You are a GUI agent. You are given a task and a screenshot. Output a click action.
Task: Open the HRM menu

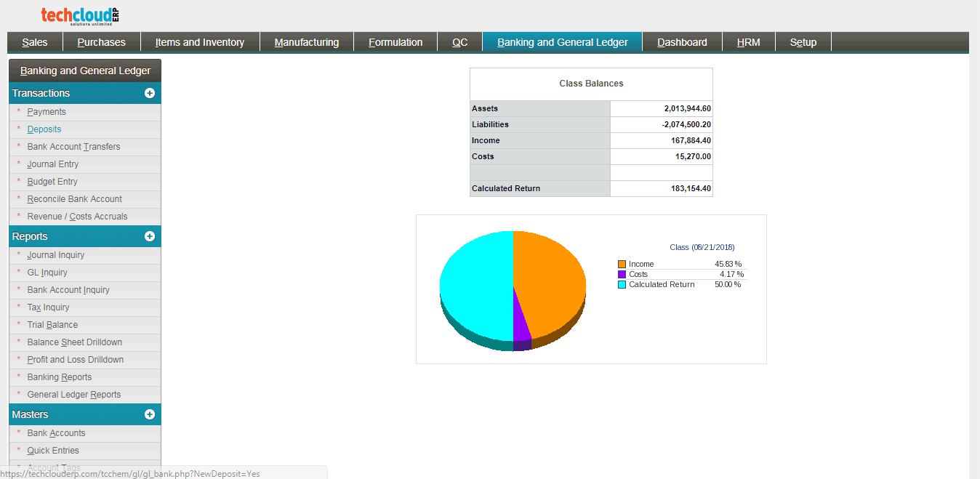tap(748, 42)
